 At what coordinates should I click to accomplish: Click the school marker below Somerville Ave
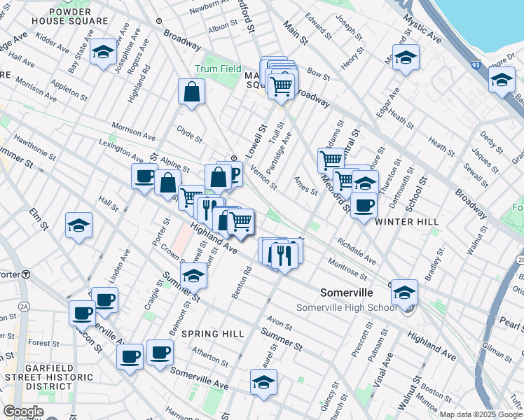(x=263, y=382)
